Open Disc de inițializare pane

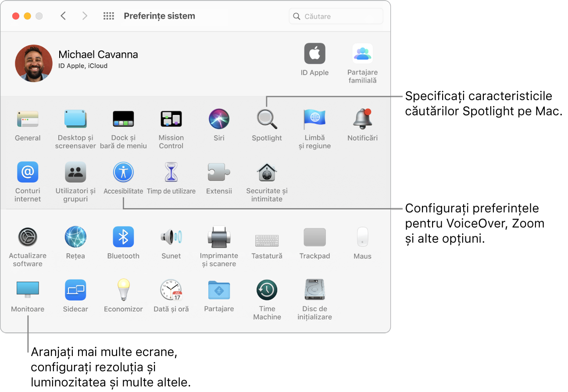[314, 290]
